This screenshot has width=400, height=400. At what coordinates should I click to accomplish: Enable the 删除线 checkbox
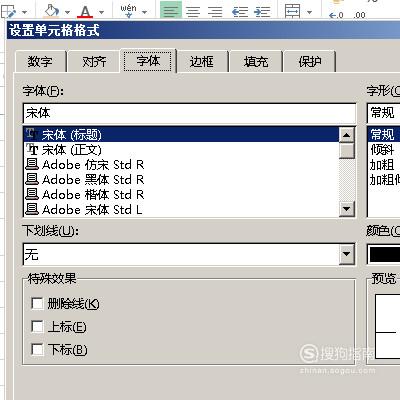tap(37, 303)
